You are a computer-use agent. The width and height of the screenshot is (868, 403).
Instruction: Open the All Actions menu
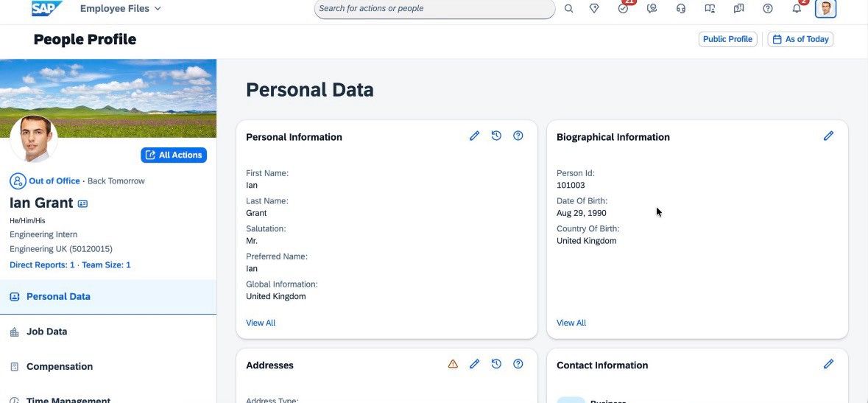pyautogui.click(x=174, y=155)
